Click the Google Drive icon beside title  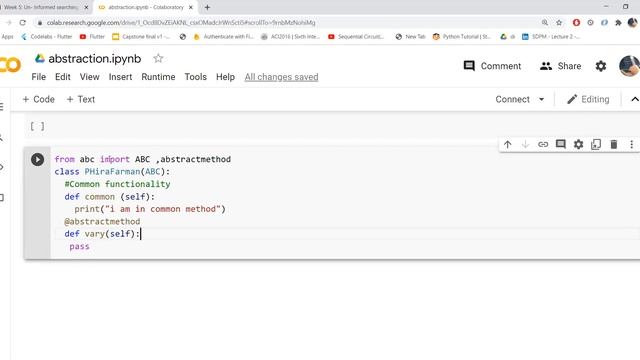(x=40, y=58)
